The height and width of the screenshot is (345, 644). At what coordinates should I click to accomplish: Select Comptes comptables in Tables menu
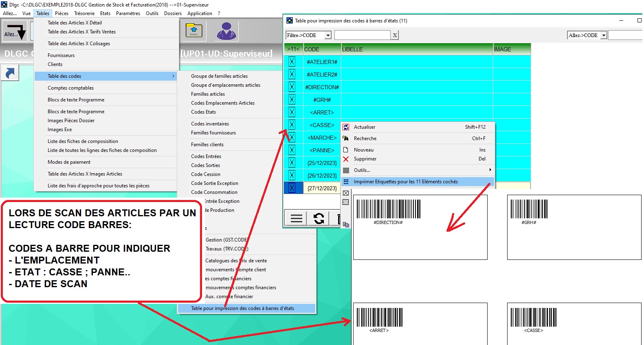coord(70,88)
